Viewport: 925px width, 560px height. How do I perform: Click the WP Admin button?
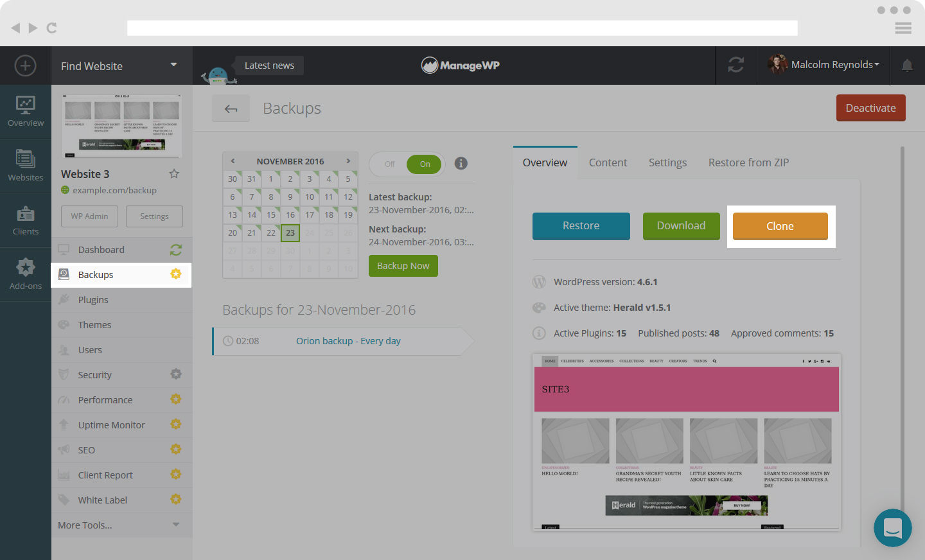89,216
